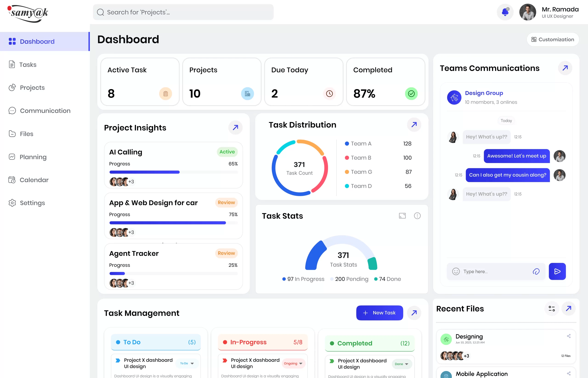The height and width of the screenshot is (378, 588).
Task: Select Team B legend entry
Action: click(378, 158)
